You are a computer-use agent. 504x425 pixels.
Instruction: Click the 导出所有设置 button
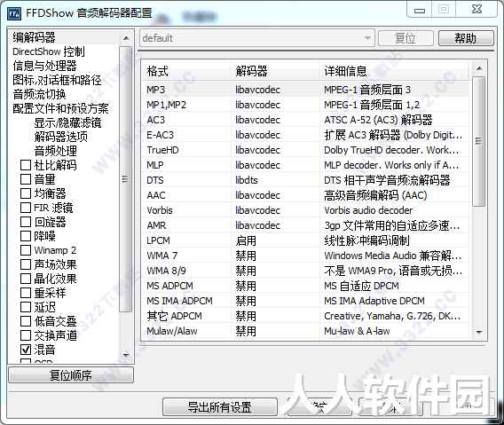tap(220, 407)
